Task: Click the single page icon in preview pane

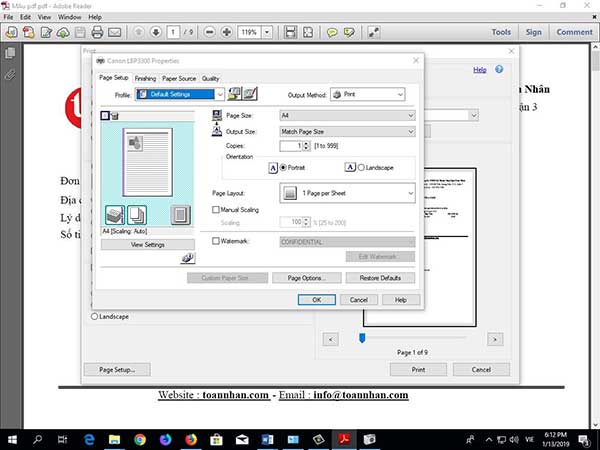Action: tap(181, 215)
